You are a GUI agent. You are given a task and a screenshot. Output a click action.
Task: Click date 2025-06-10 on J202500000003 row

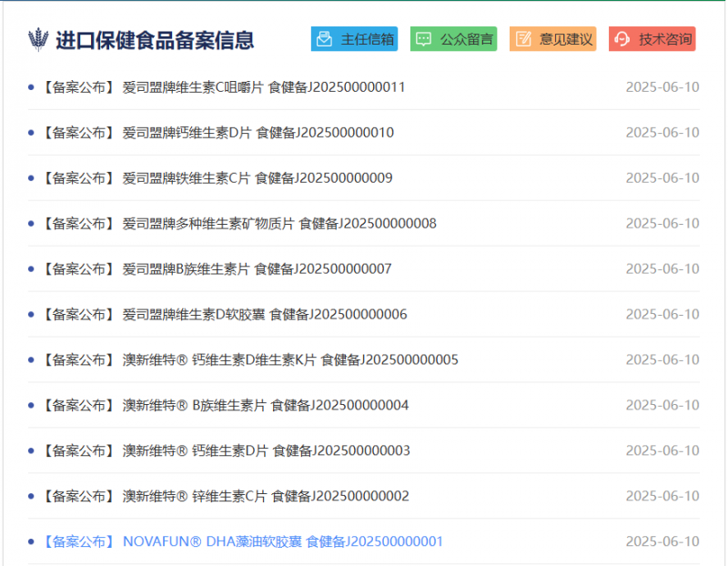(x=662, y=451)
